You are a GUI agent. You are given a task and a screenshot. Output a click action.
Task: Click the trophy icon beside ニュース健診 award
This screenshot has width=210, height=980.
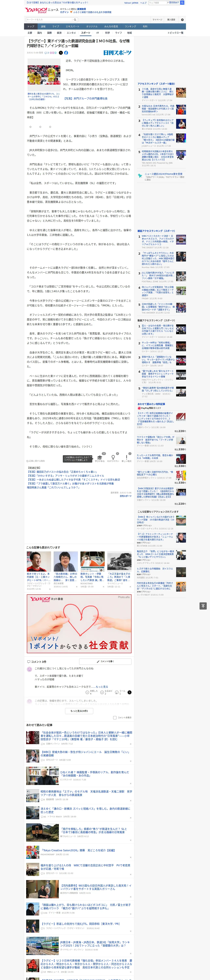tap(140, 175)
